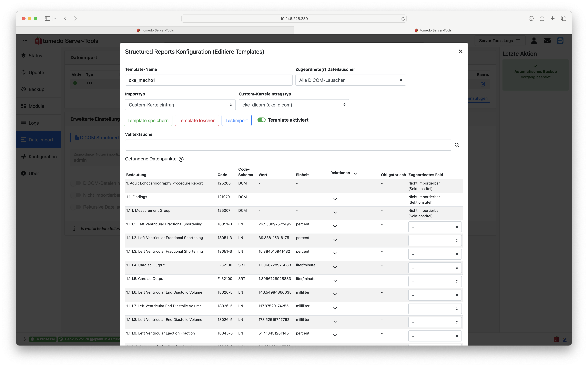Click the TeamViewer icon in header
The width and height of the screenshot is (588, 367).
click(x=560, y=40)
